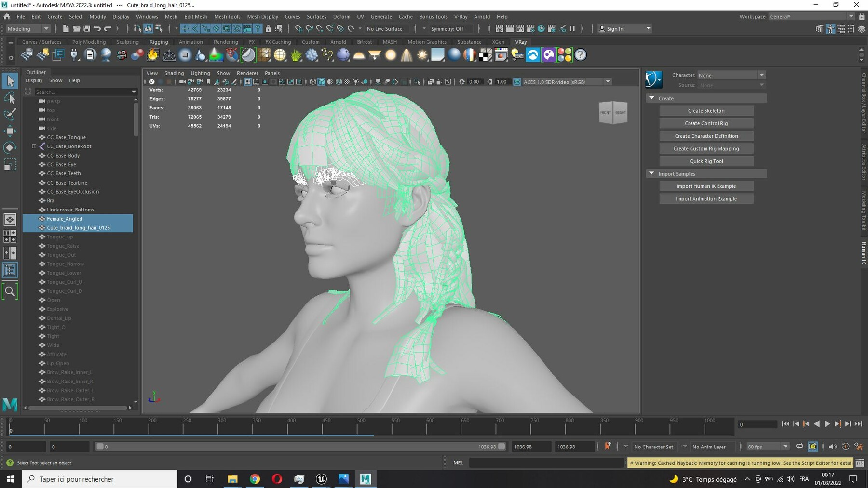Select the Rotate tool in toolbox

point(10,147)
